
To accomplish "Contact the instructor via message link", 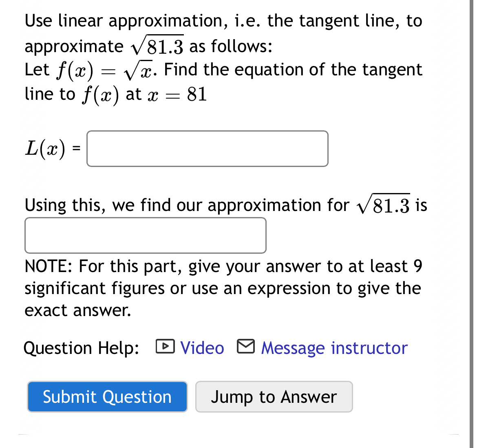I will 333,349.
